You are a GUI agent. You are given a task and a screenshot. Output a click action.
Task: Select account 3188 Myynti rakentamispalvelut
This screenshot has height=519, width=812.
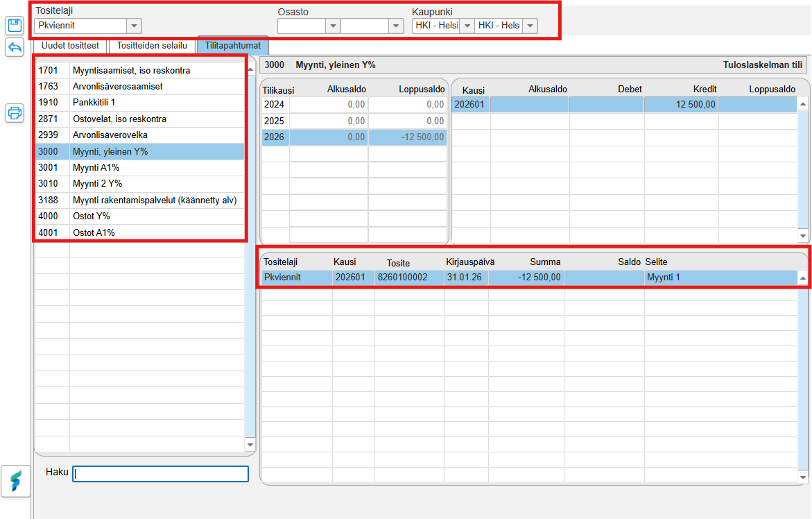140,201
